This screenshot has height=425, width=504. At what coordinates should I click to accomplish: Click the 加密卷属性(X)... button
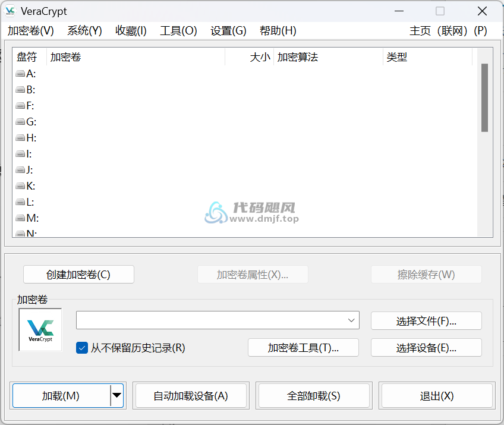253,275
